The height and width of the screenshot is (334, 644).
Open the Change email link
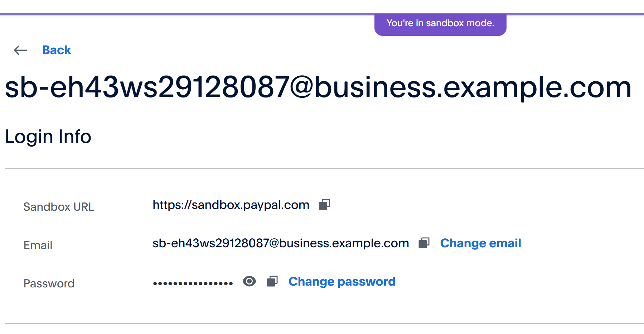[x=480, y=243]
